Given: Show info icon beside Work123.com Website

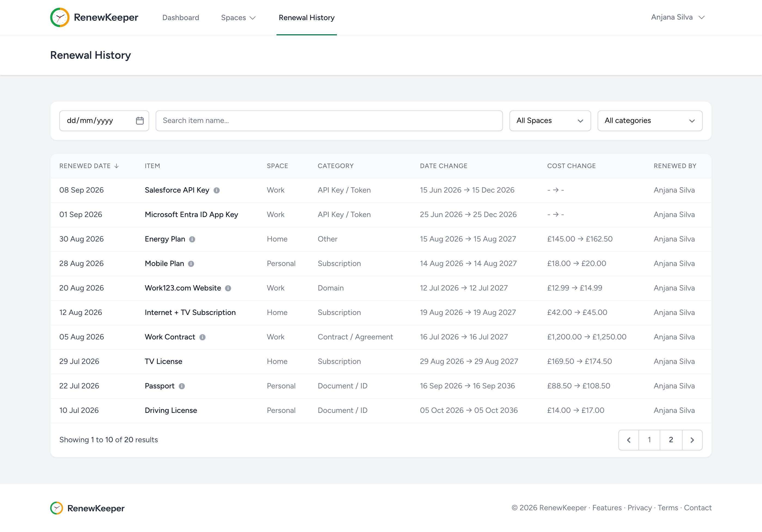Looking at the screenshot, I should point(228,288).
